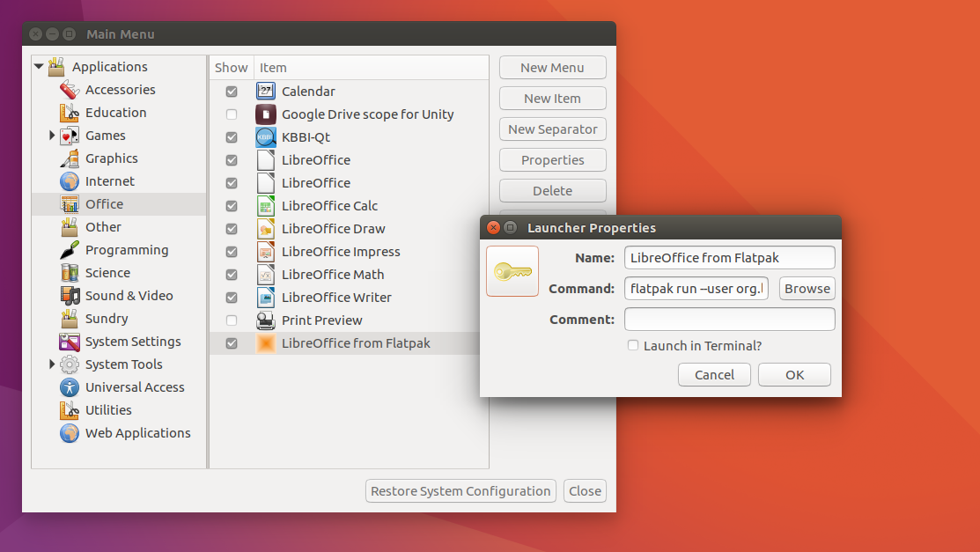The width and height of the screenshot is (980, 552).
Task: Toggle LibreOffice Writer show checkbox
Action: (232, 298)
